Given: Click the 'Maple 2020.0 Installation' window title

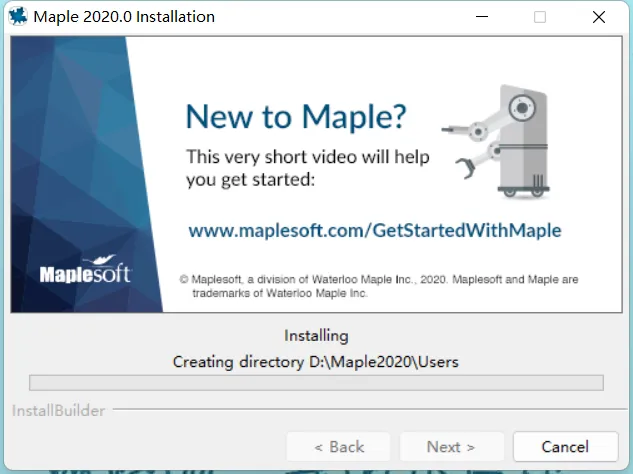Looking at the screenshot, I should point(124,17).
